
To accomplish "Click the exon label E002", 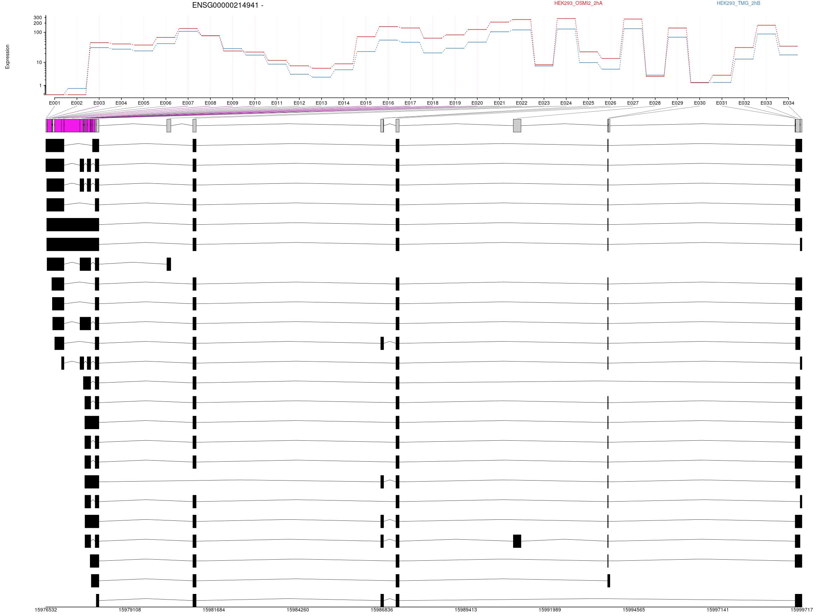I will point(77,103).
